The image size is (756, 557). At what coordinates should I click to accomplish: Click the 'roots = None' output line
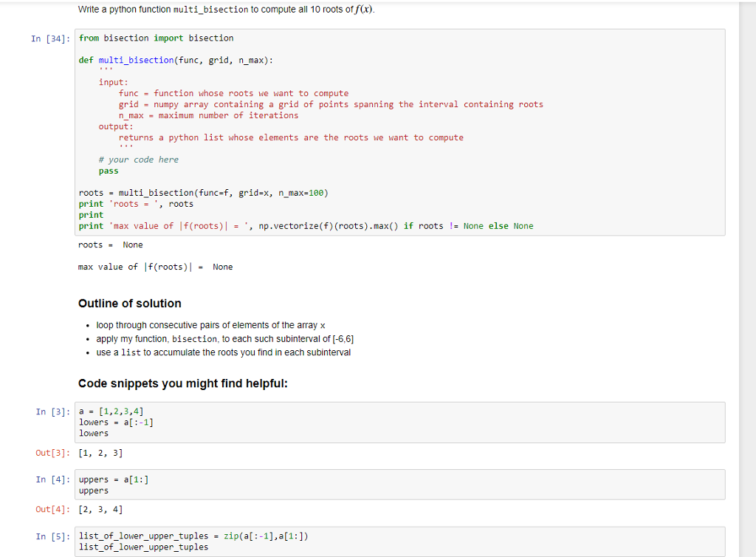click(x=109, y=245)
